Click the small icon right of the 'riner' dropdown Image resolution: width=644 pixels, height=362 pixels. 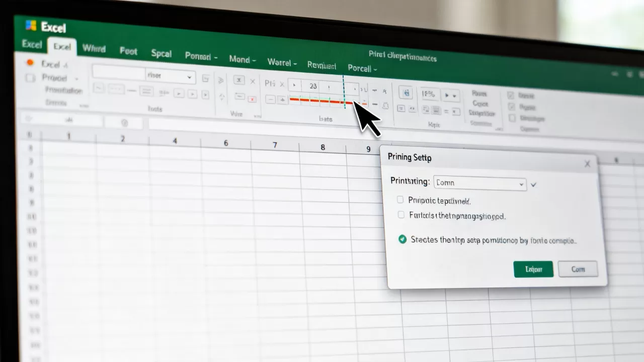tap(205, 78)
